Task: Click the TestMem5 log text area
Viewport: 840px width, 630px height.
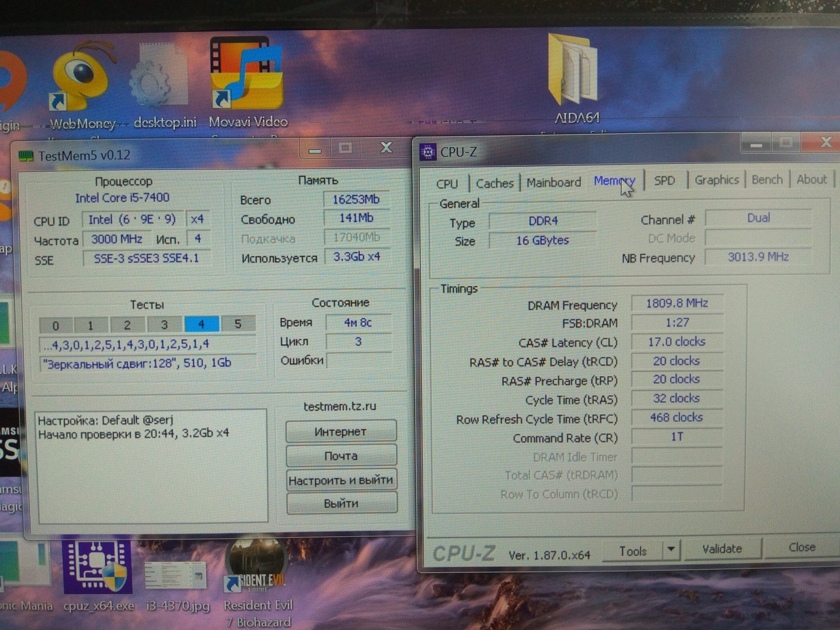Action: (x=152, y=466)
